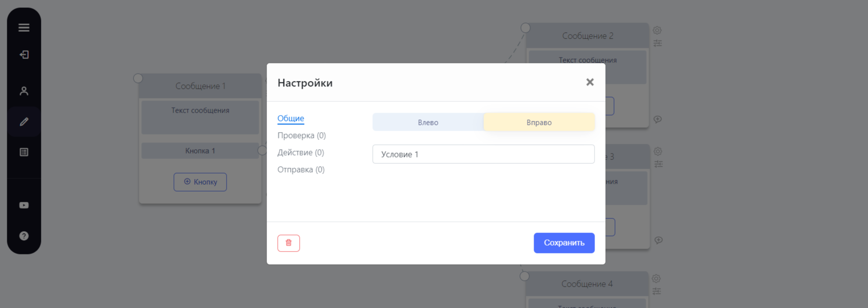Open the hamburger menu in the sidebar
This screenshot has height=308, width=868.
24,27
